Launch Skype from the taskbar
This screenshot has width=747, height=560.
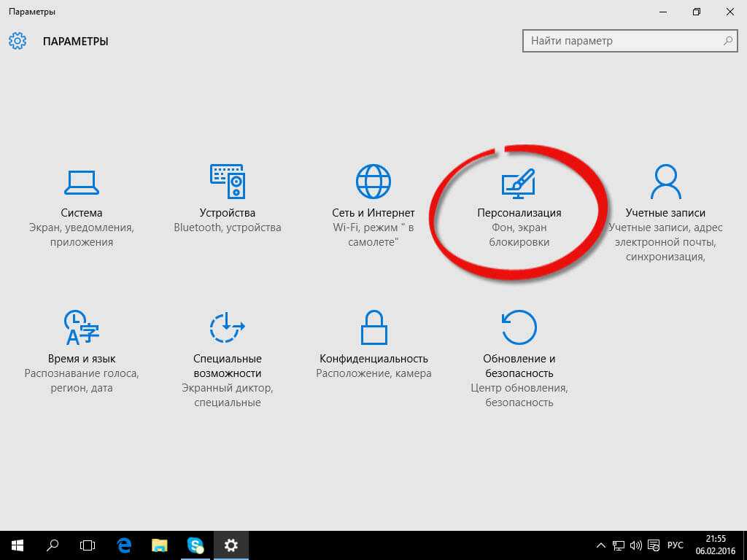(x=195, y=545)
